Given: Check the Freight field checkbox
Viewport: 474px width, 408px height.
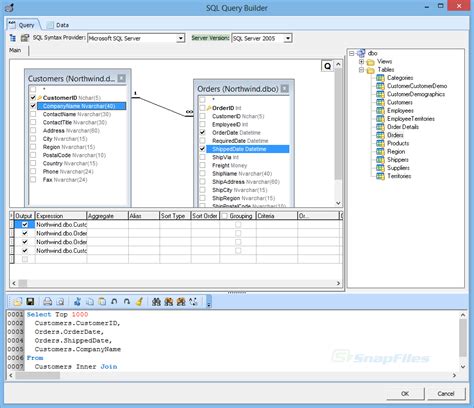Looking at the screenshot, I should pyautogui.click(x=202, y=165).
